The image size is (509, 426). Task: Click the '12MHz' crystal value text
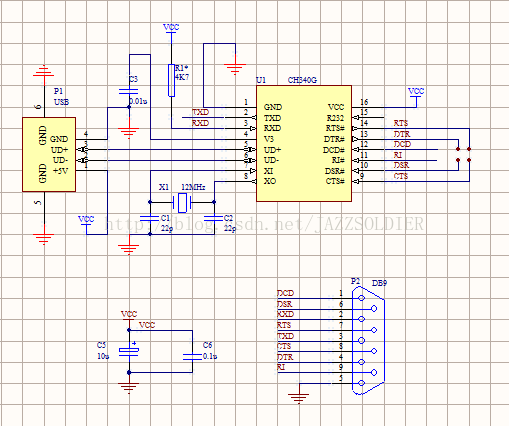pyautogui.click(x=193, y=187)
